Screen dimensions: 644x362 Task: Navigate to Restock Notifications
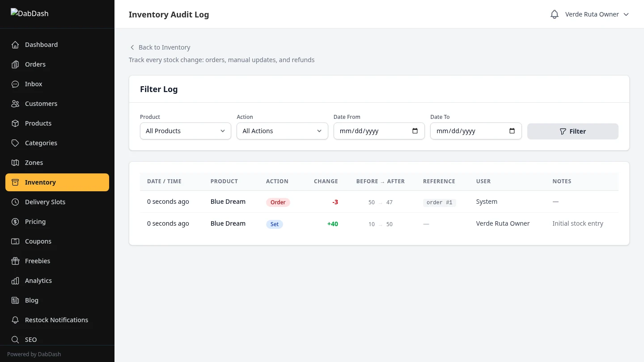click(x=56, y=320)
